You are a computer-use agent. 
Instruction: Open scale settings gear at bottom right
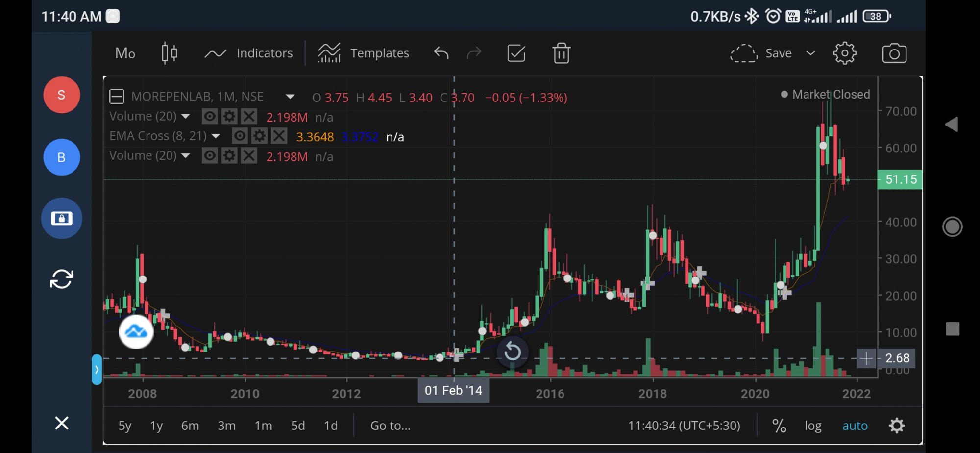click(897, 426)
